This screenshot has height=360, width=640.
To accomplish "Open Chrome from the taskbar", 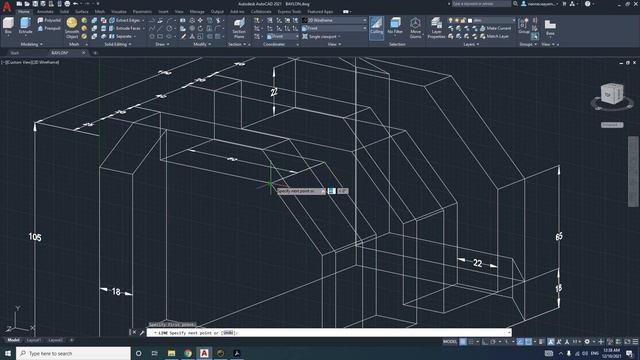I will tap(188, 353).
